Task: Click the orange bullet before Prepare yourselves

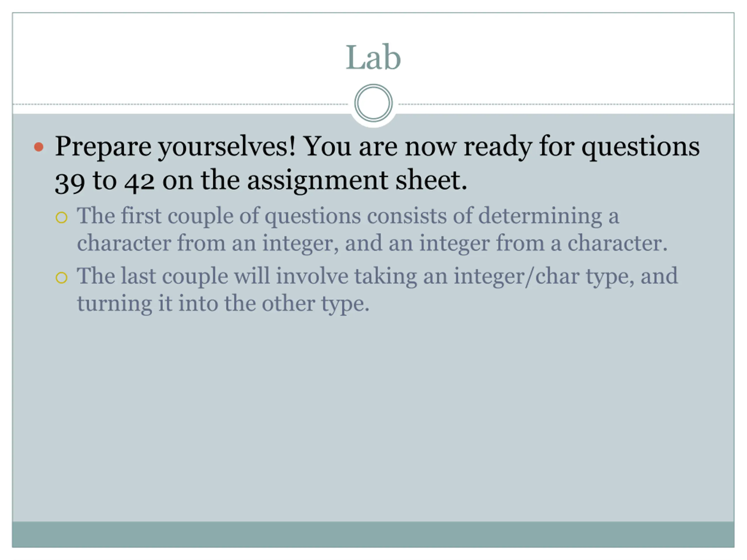Action: pyautogui.click(x=39, y=147)
